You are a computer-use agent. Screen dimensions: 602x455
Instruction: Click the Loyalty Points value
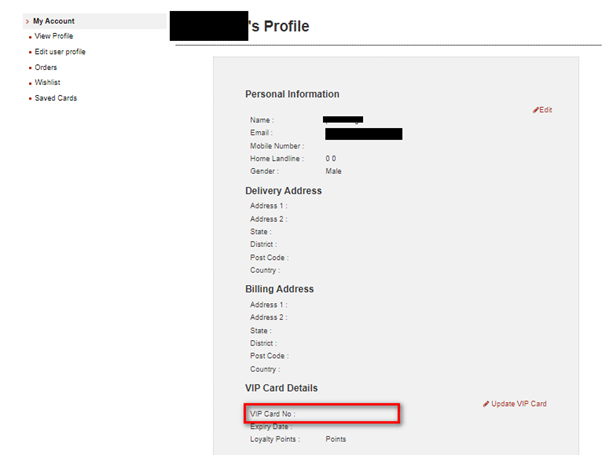pos(336,439)
